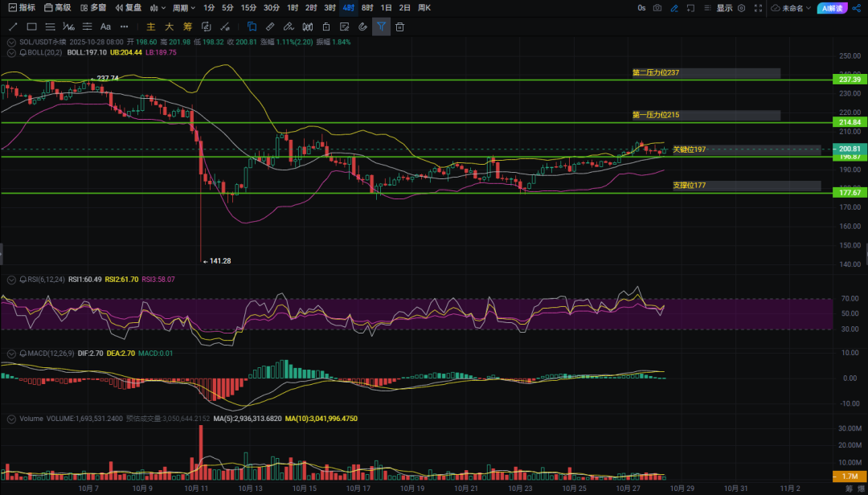Viewport: 868px width, 495px height.
Task: Click the AI解读 button
Action: click(832, 8)
